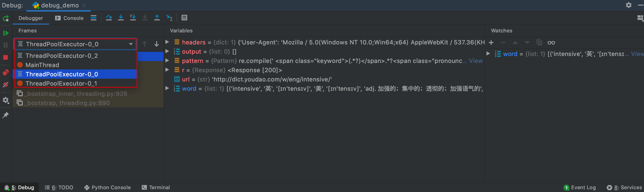Click Resume Program green arrow
Viewport: 644px width, 192px height.
pos(6,33)
